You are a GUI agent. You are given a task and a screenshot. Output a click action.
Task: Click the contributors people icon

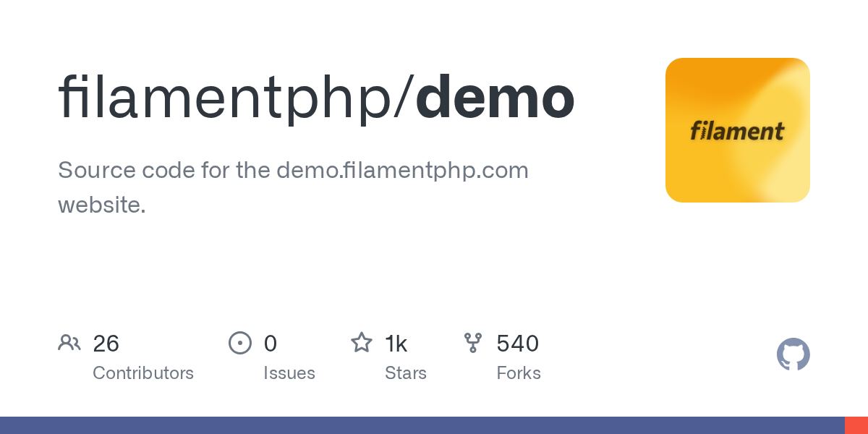(69, 343)
